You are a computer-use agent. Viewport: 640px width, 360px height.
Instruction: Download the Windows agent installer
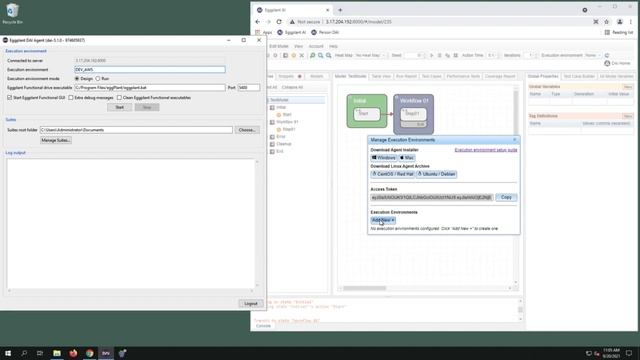(x=384, y=158)
